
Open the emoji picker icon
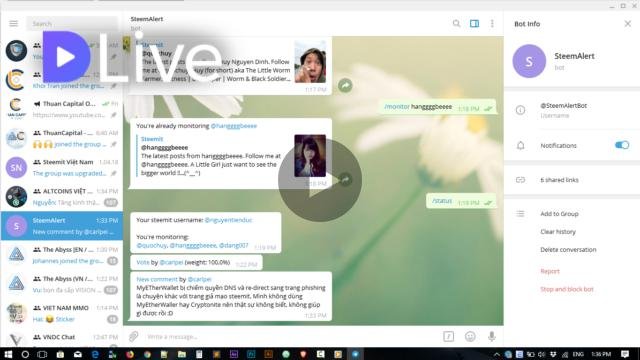coord(470,336)
